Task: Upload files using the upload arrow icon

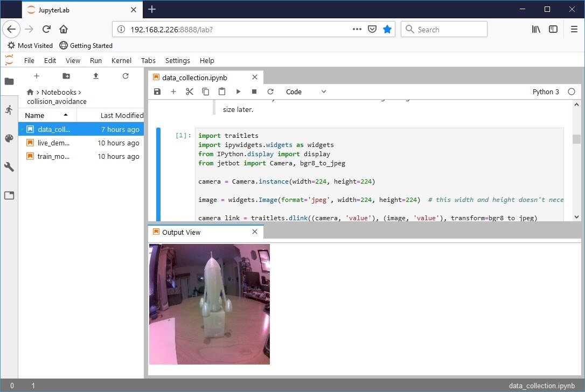Action: click(x=96, y=76)
